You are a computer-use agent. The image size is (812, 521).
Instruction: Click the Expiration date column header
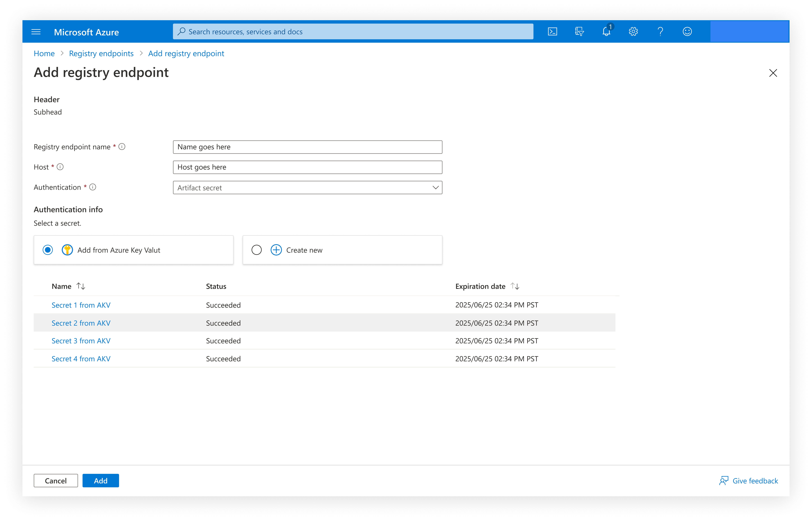480,286
